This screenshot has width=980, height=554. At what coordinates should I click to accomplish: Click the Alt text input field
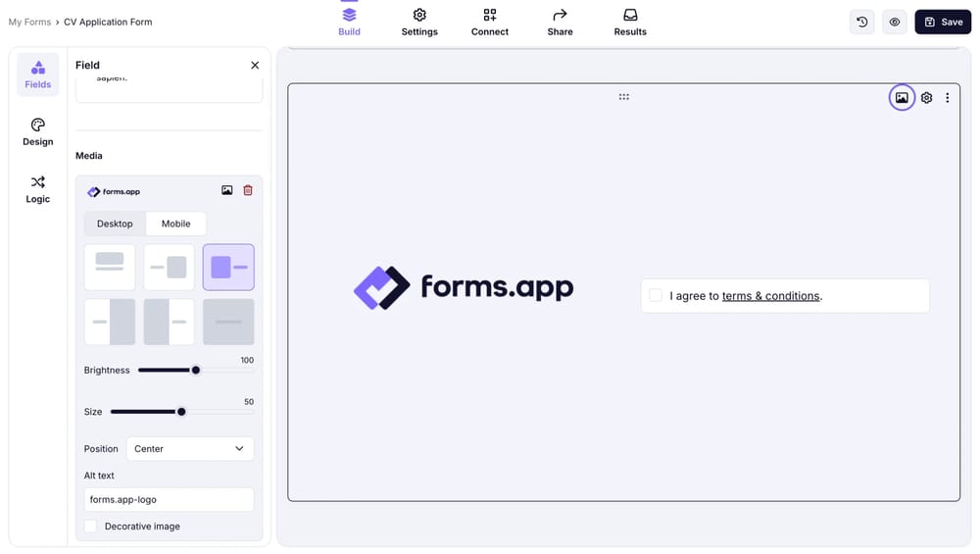click(x=169, y=500)
